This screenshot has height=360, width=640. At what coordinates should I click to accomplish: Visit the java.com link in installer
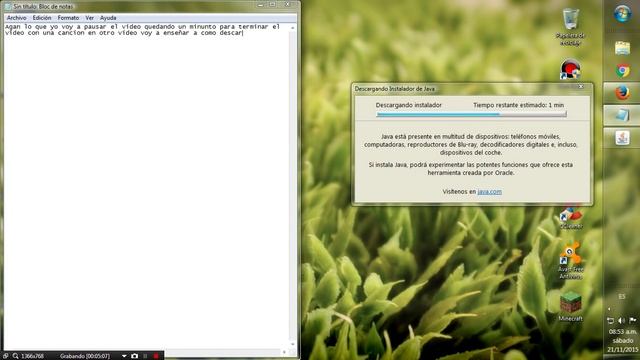pos(489,191)
